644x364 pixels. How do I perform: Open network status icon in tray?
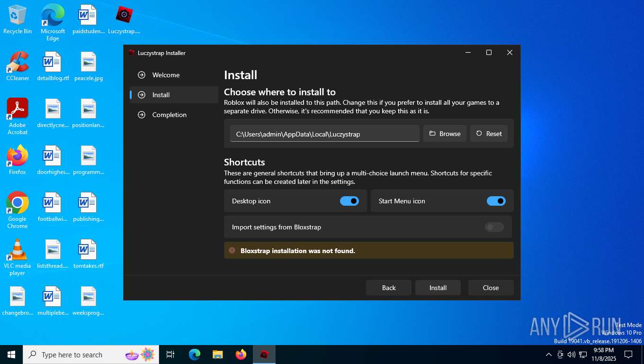click(583, 355)
